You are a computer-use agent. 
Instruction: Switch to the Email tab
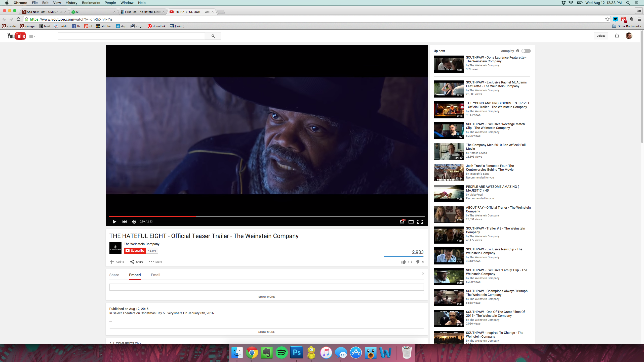(x=155, y=275)
